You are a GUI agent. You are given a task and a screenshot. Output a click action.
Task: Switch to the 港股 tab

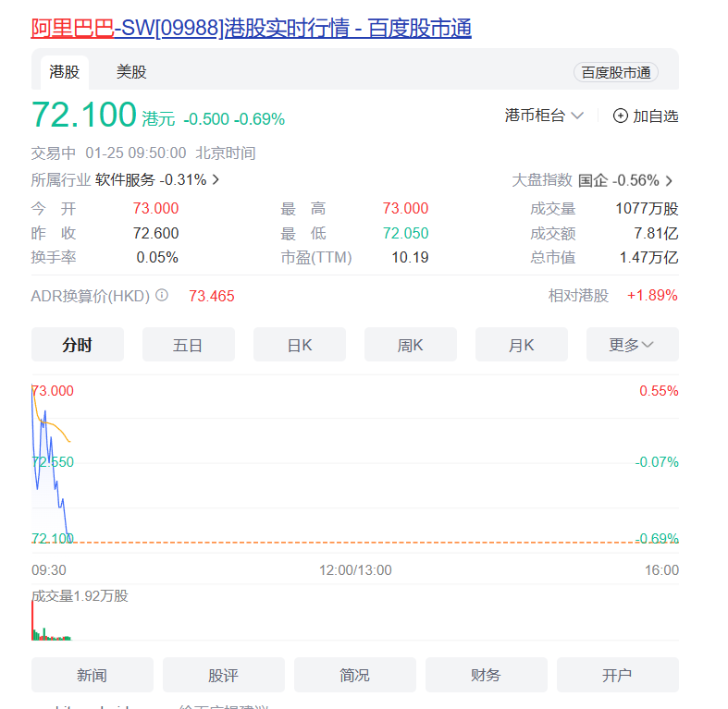click(x=65, y=72)
